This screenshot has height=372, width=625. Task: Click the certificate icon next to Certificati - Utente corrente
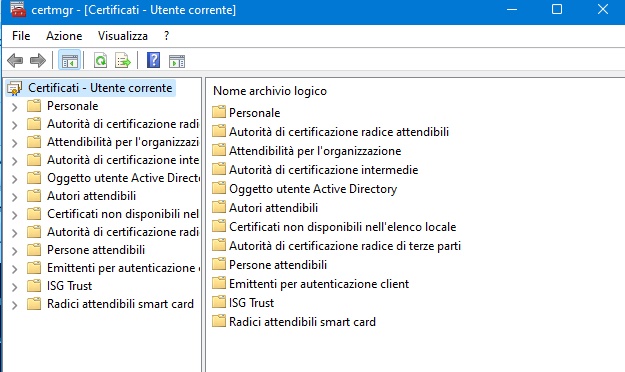click(15, 88)
